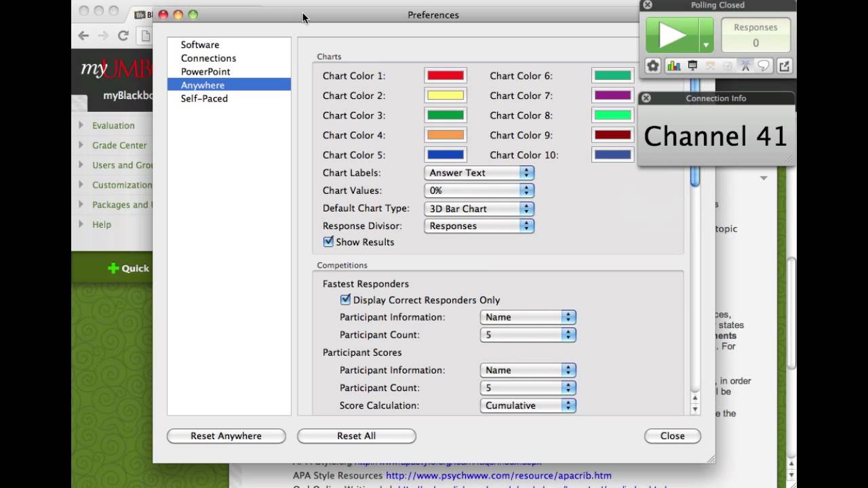Open Fastest Responders Participant Count dropdown
This screenshot has height=488, width=868.
click(x=528, y=335)
